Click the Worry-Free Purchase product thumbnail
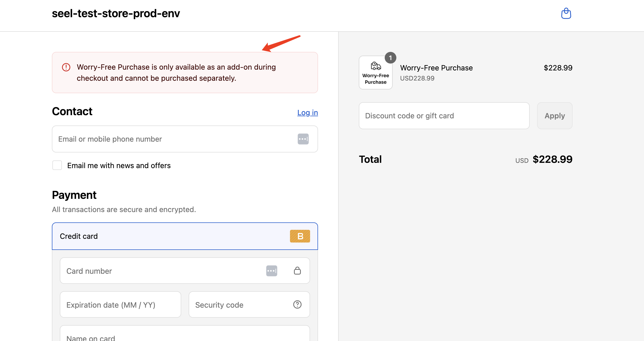644x341 pixels. (x=375, y=73)
